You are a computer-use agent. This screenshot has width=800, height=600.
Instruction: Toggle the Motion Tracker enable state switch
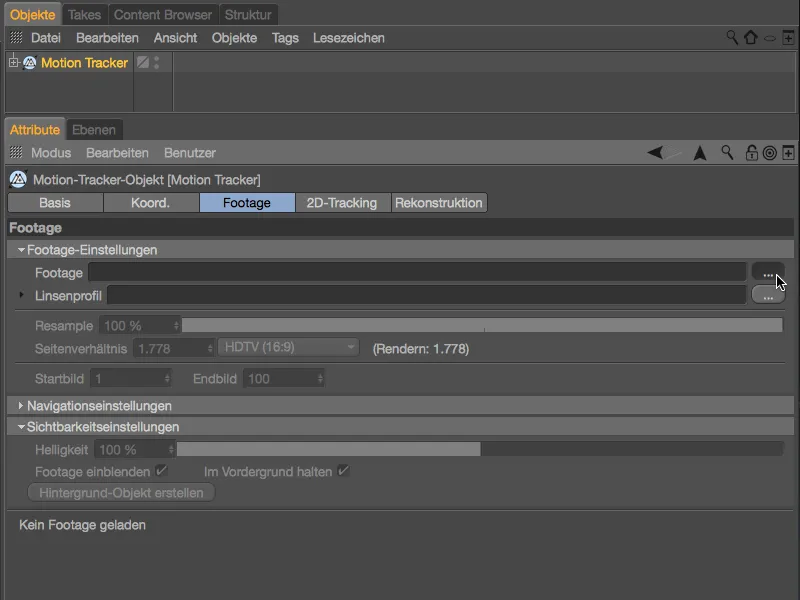pos(156,63)
